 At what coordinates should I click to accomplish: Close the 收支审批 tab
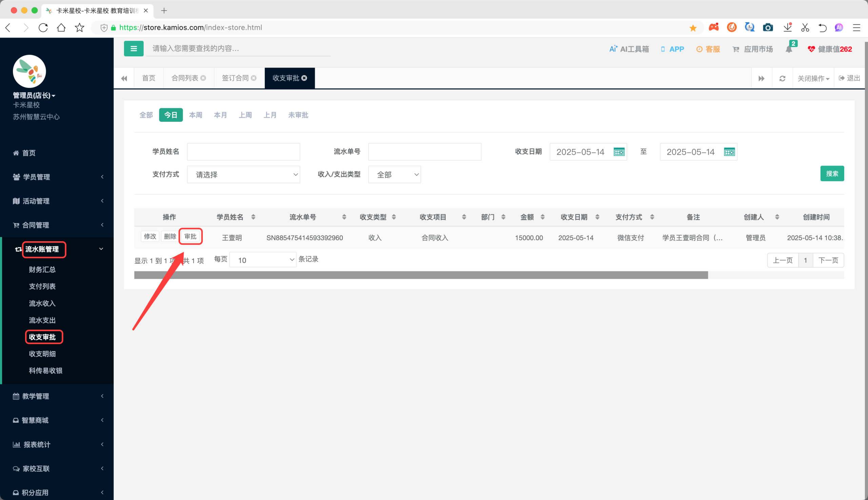point(304,78)
